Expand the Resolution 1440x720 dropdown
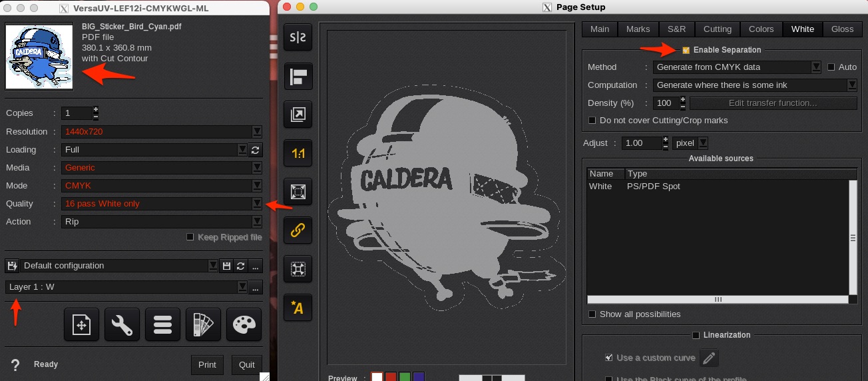The height and width of the screenshot is (381, 868). click(x=256, y=132)
